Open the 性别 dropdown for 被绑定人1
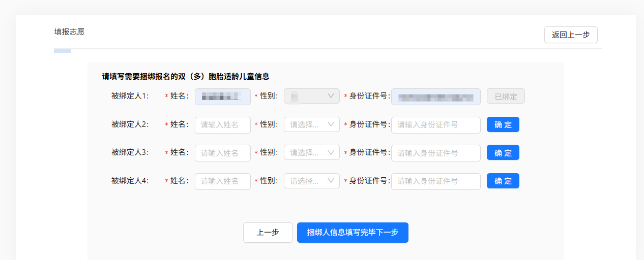 [x=312, y=96]
